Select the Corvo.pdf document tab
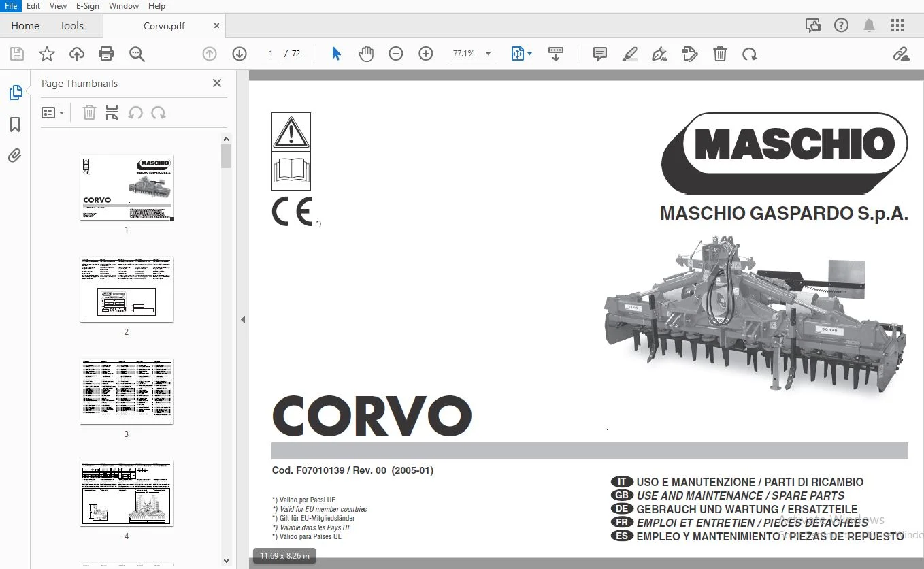This screenshot has height=569, width=924. tap(164, 26)
